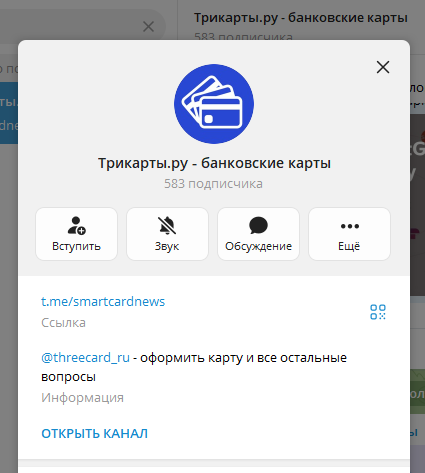The image size is (425, 473).
Task: Select the channel name inside the popup
Action: click(x=214, y=163)
